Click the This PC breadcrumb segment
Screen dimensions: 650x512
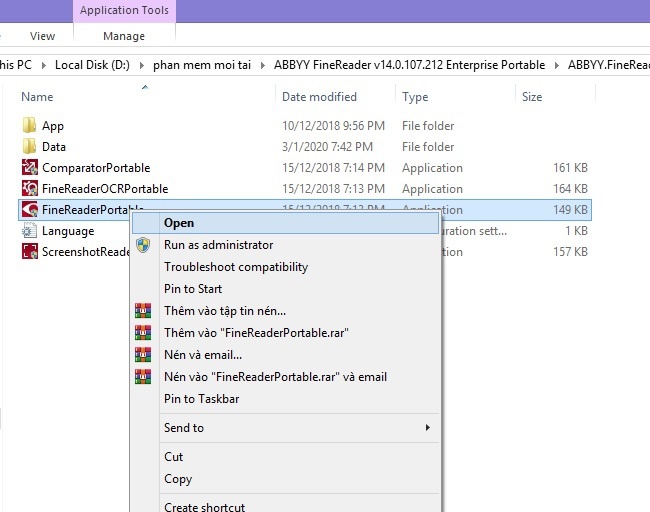point(16,65)
